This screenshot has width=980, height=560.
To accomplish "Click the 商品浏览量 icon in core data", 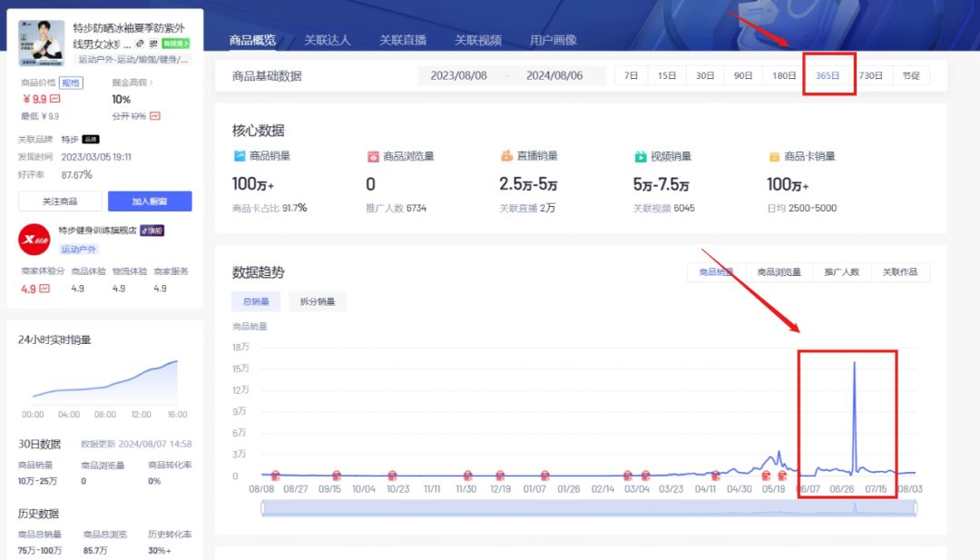I will coord(373,156).
